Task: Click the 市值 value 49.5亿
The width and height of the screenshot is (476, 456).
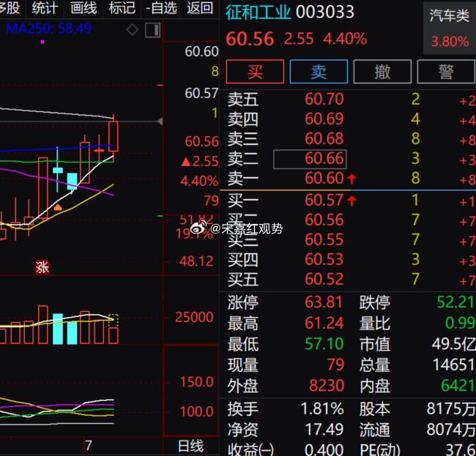Action: pos(453,344)
